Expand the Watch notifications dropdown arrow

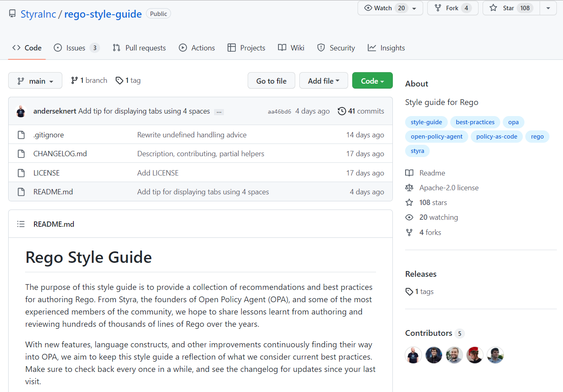pyautogui.click(x=415, y=8)
